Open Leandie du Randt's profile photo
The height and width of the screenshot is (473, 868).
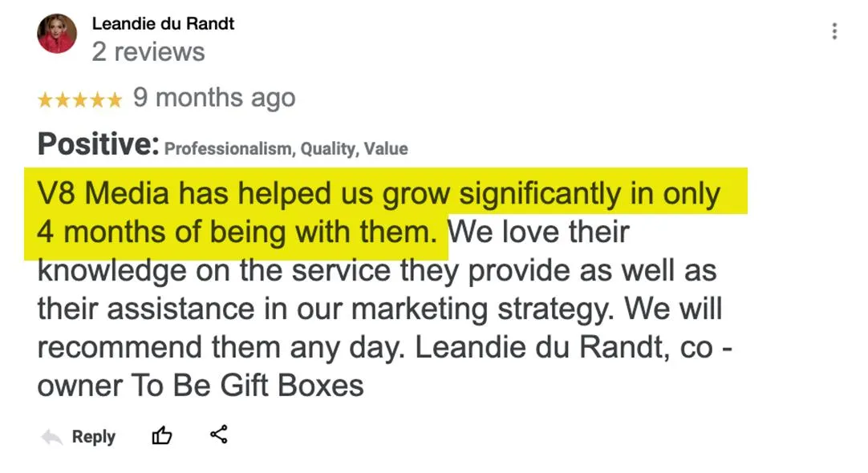tap(57, 34)
